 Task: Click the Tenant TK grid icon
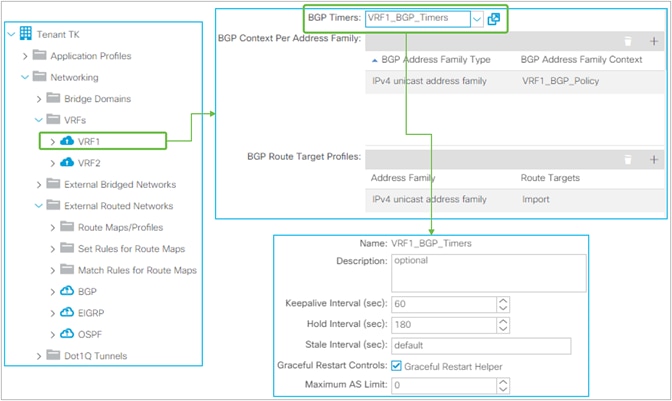coord(26,33)
